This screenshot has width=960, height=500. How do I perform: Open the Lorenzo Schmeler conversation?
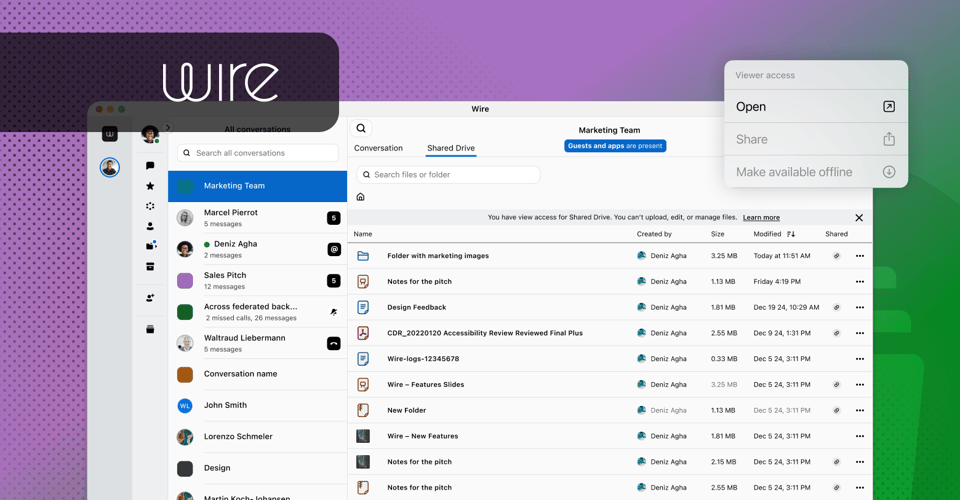click(258, 436)
